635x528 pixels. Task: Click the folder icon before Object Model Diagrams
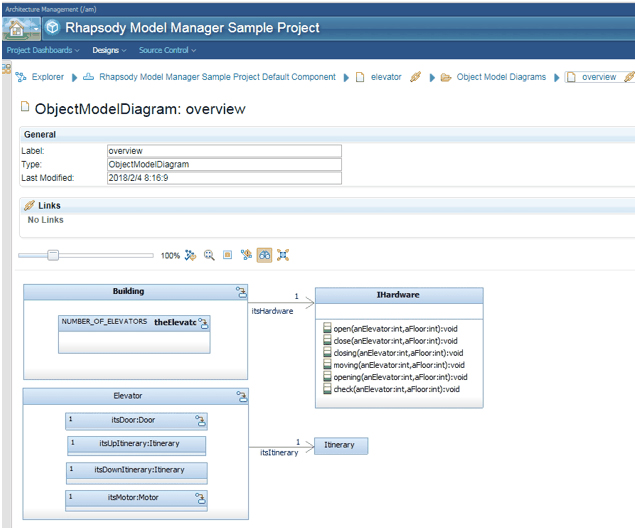[x=446, y=77]
